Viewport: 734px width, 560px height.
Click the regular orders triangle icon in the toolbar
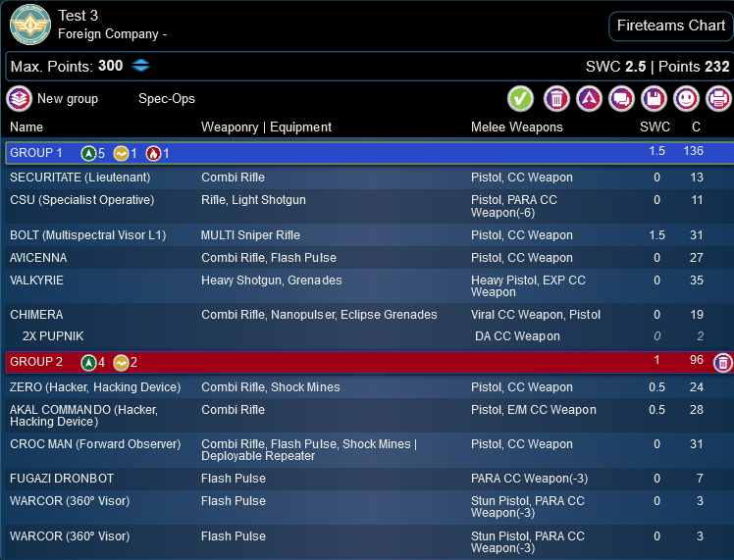click(x=590, y=99)
